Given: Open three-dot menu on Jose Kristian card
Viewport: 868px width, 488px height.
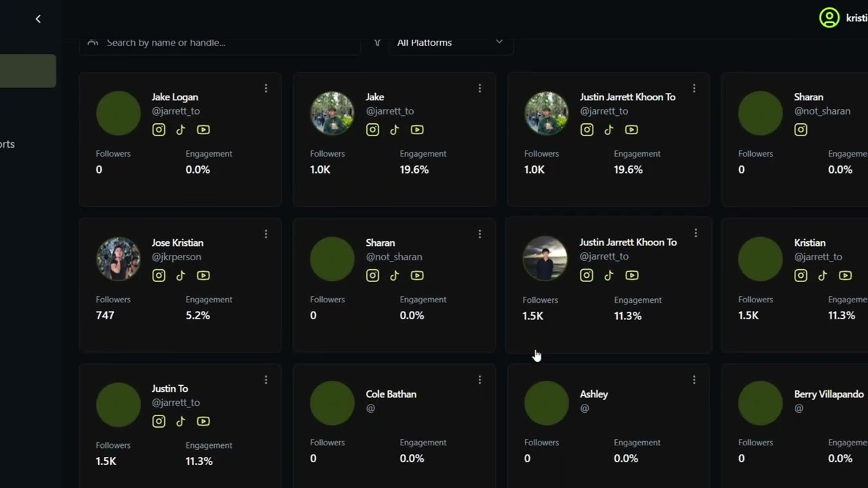Looking at the screenshot, I should [x=266, y=234].
